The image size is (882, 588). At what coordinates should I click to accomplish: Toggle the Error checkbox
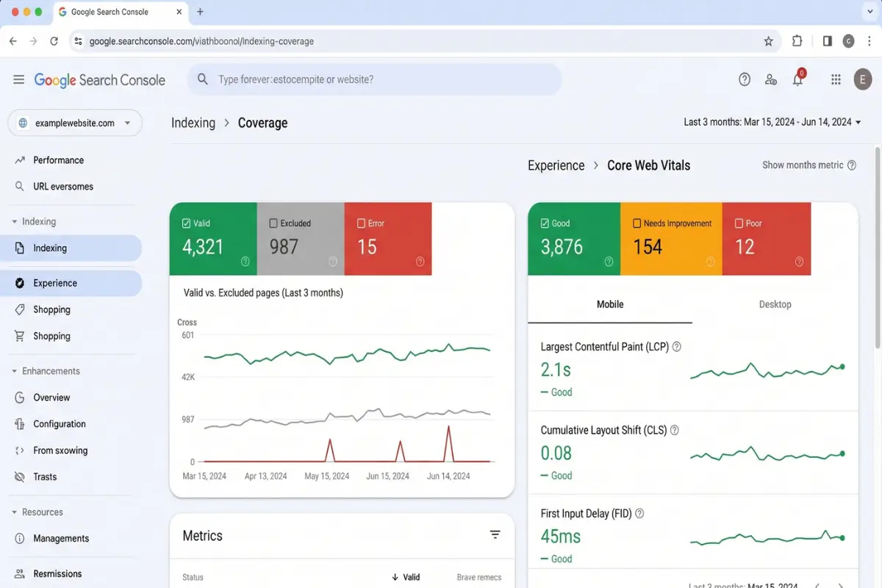click(361, 223)
